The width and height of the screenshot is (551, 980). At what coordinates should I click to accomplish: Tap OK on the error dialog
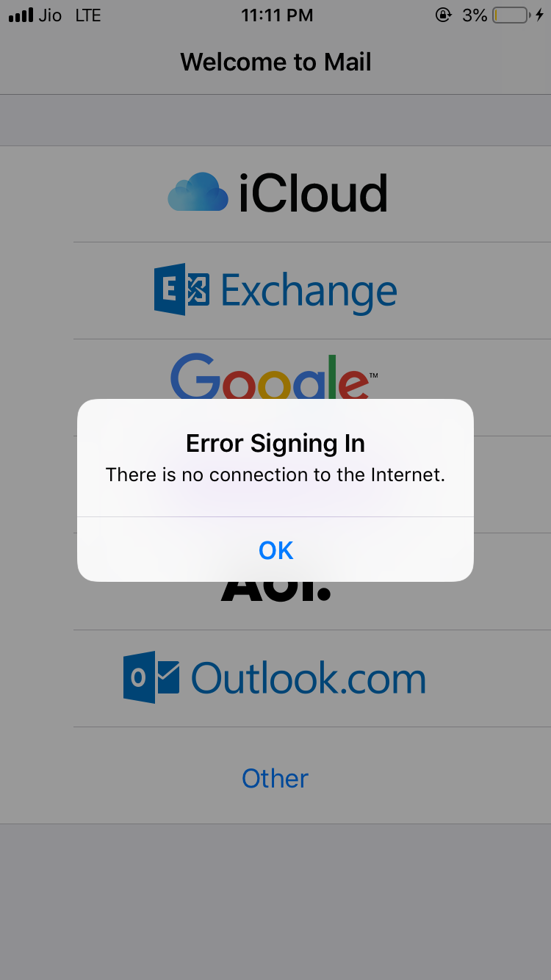tap(275, 550)
